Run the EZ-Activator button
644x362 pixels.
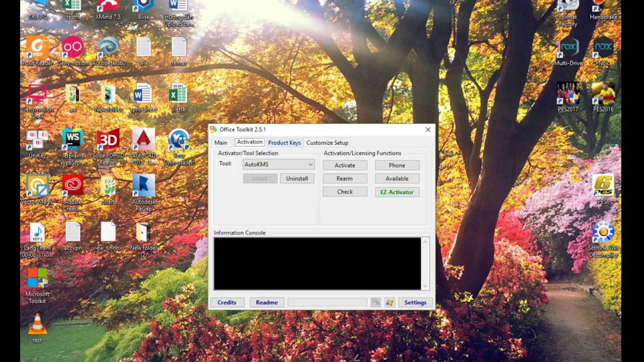(x=397, y=192)
